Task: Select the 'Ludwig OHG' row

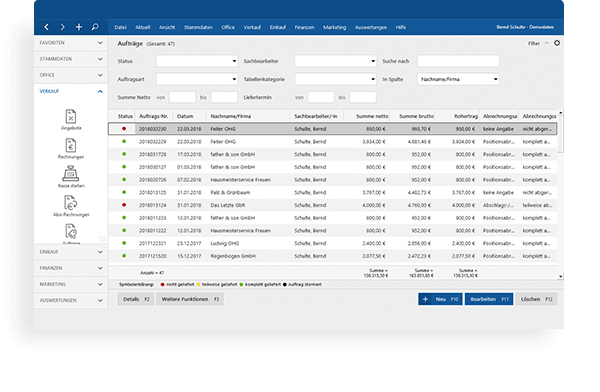Action: click(x=333, y=243)
